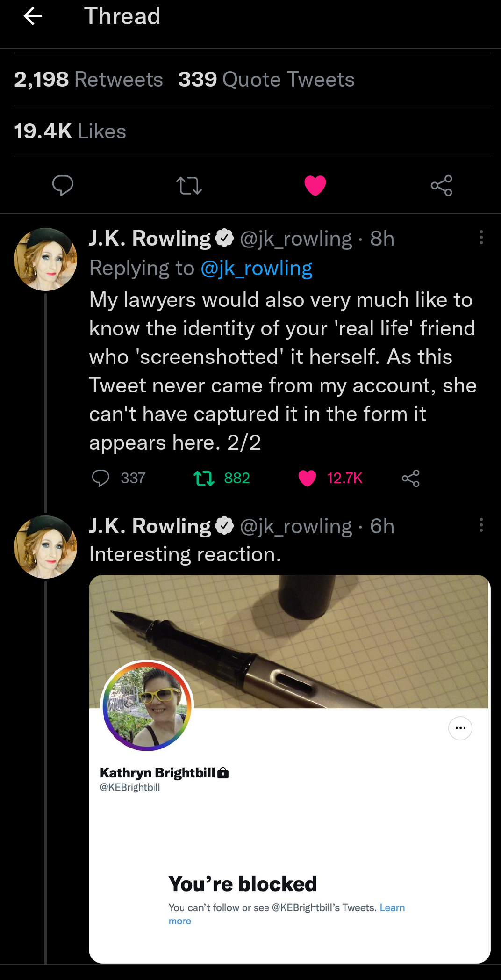
Task: Tap J.K. Rowling name on 6h tweet
Action: (x=150, y=526)
